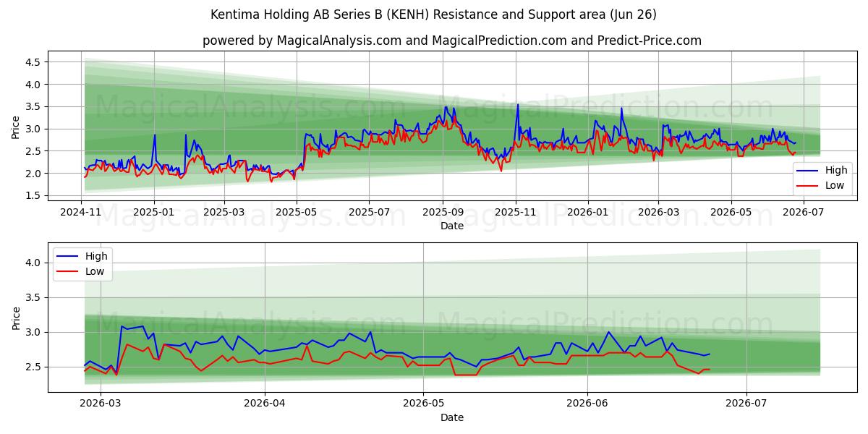
Task: Click the upper chart '2026-03' date label
Action: tap(658, 212)
